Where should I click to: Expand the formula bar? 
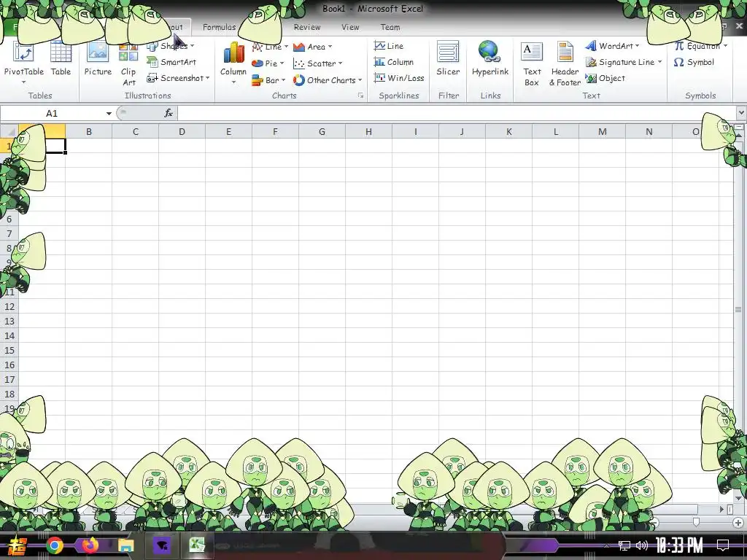point(741,113)
